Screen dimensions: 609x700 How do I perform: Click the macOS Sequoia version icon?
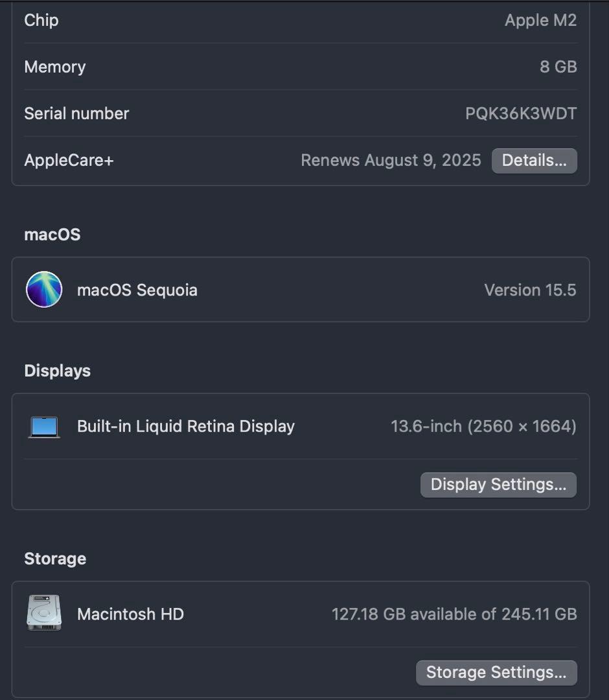coord(43,290)
